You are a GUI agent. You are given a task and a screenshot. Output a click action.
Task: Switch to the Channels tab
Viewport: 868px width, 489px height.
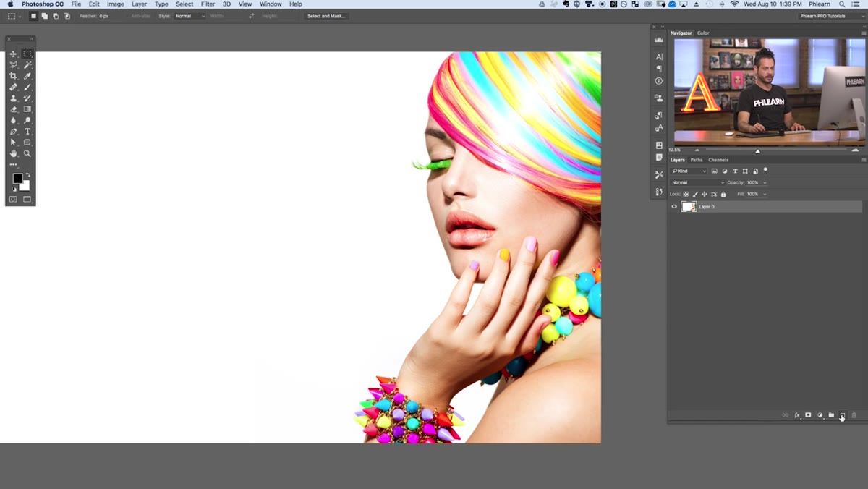pos(718,160)
